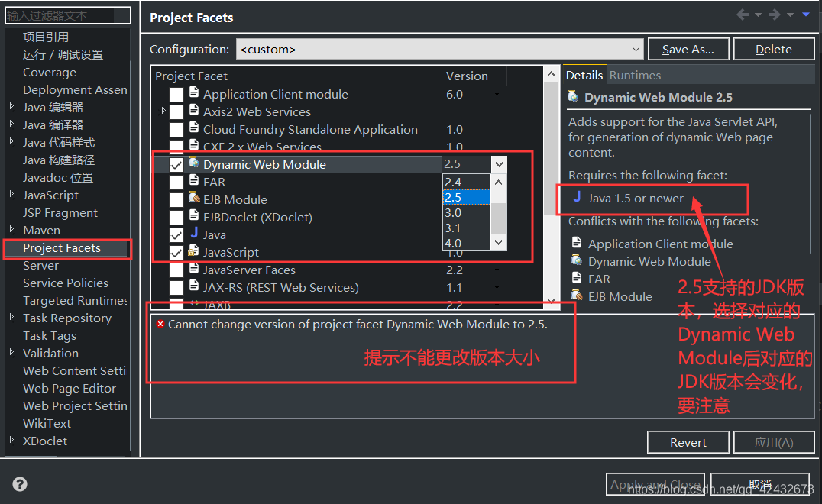The height and width of the screenshot is (504, 822).
Task: Click the Axis2 Web Services facet icon
Action: coord(194,110)
